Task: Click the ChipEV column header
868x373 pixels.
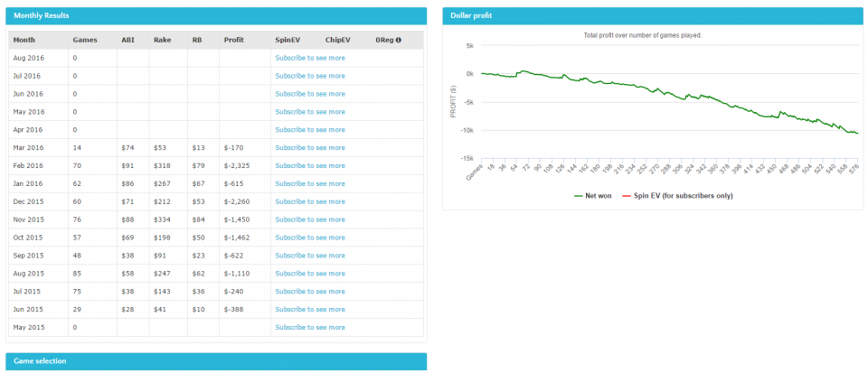Action: 338,40
